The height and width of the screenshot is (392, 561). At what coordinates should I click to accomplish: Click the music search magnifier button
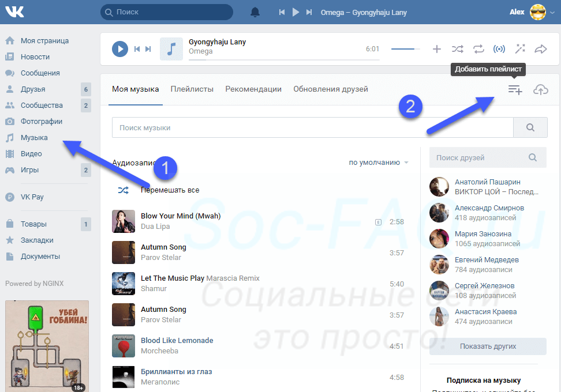tap(530, 127)
